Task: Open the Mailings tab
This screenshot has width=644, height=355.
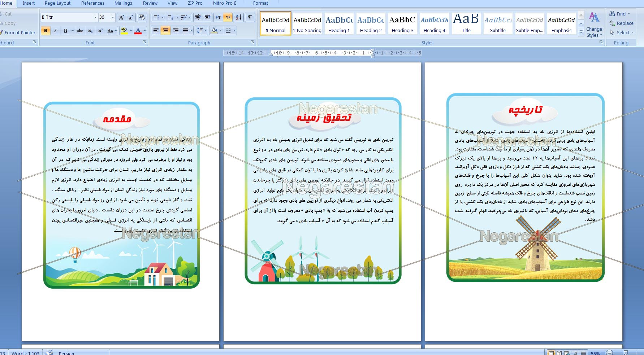Action: point(123,3)
